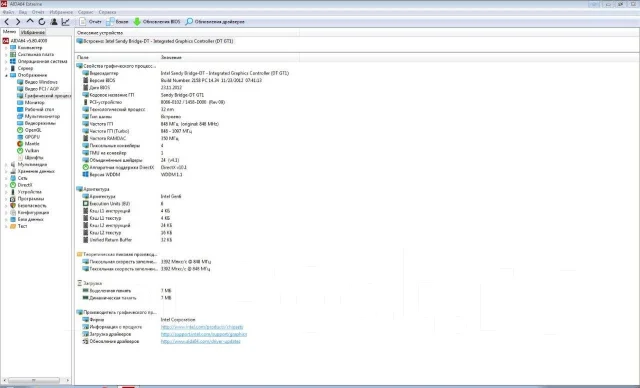Click the Монитор item icon

pyautogui.click(x=20, y=103)
